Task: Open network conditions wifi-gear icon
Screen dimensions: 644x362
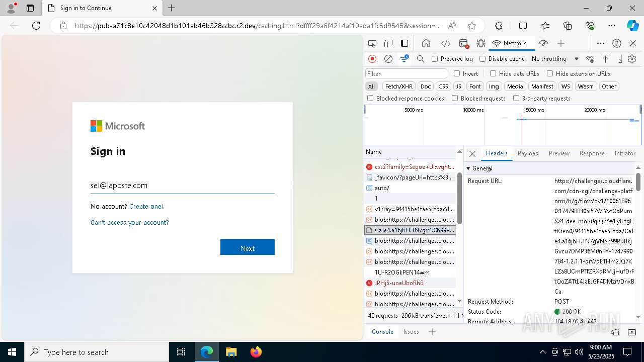Action: pyautogui.click(x=590, y=59)
